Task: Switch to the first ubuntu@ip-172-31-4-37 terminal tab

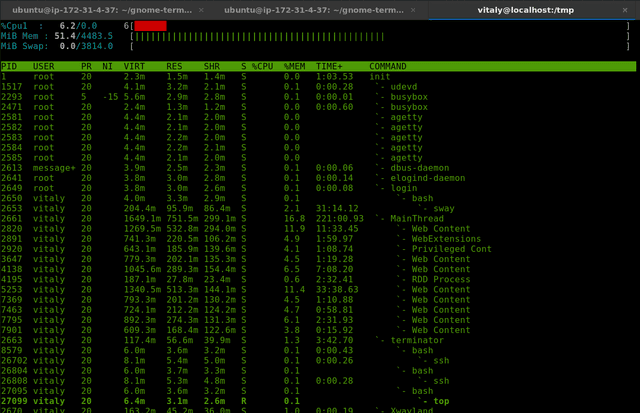Action: click(102, 10)
